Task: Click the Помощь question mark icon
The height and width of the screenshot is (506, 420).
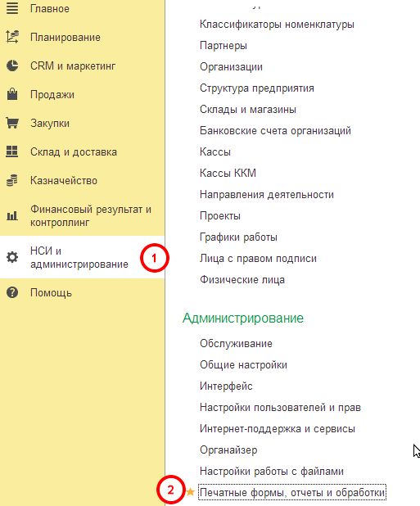Action: click(12, 292)
